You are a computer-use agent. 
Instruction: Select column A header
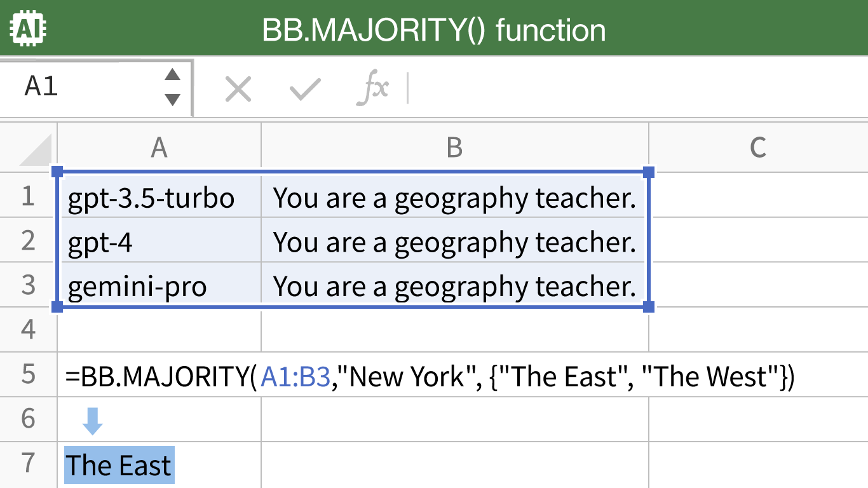pyautogui.click(x=159, y=147)
